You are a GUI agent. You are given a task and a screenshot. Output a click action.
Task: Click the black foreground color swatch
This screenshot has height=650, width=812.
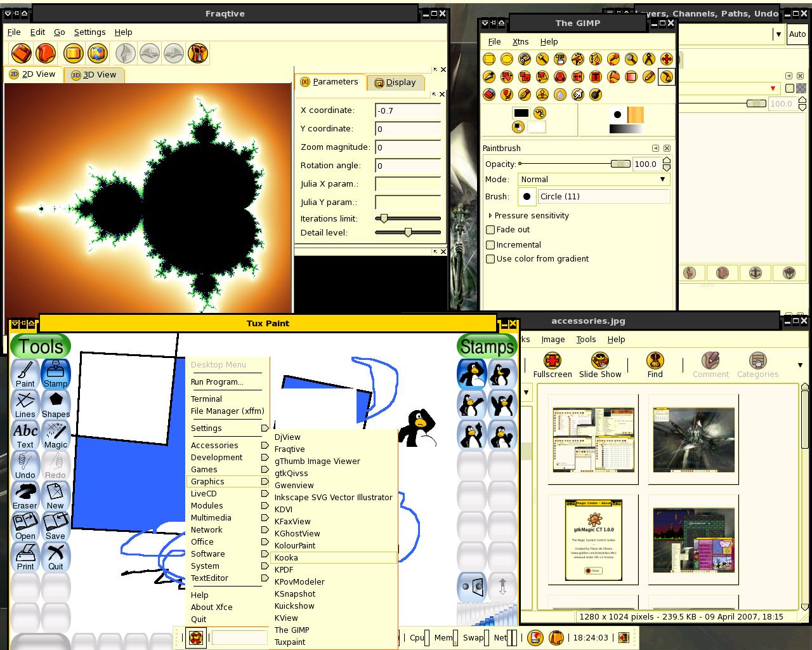pyautogui.click(x=521, y=114)
